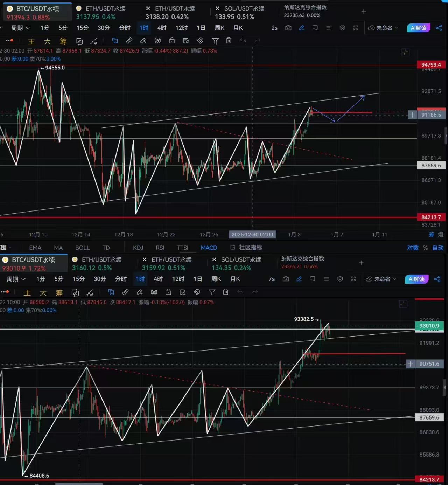Add new tab with plus in lower tab bar
448x485 pixels.
pyautogui.click(x=361, y=262)
